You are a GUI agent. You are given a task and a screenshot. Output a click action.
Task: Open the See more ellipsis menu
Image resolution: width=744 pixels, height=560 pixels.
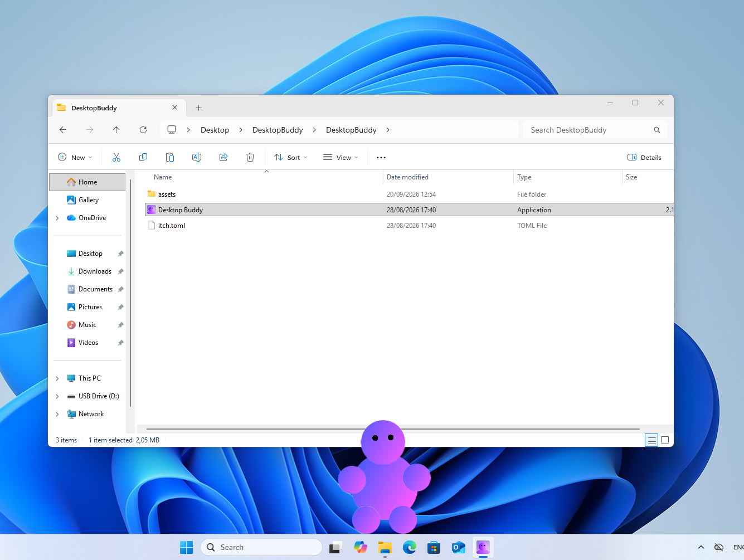coord(381,158)
